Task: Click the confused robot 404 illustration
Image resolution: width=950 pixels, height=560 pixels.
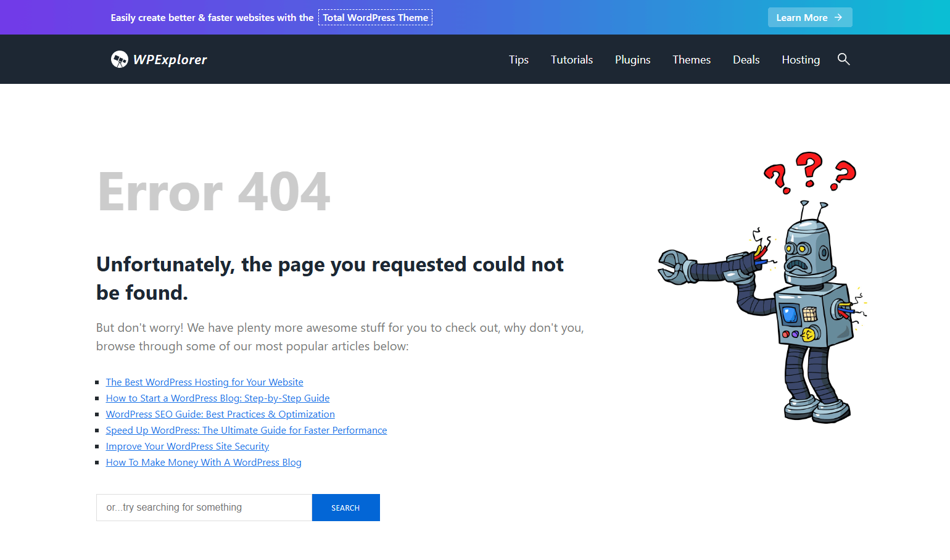Action: [764, 288]
